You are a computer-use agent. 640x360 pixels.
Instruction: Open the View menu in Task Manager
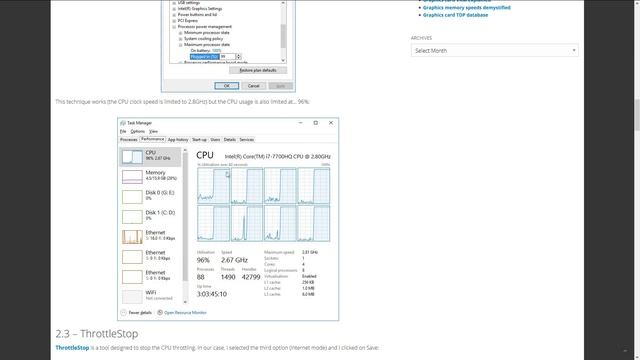pos(153,131)
